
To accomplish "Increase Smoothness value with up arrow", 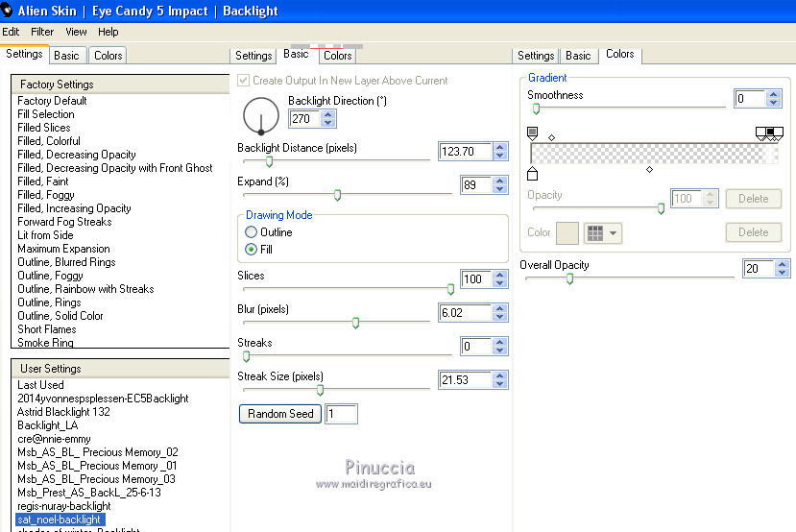I will point(774,94).
